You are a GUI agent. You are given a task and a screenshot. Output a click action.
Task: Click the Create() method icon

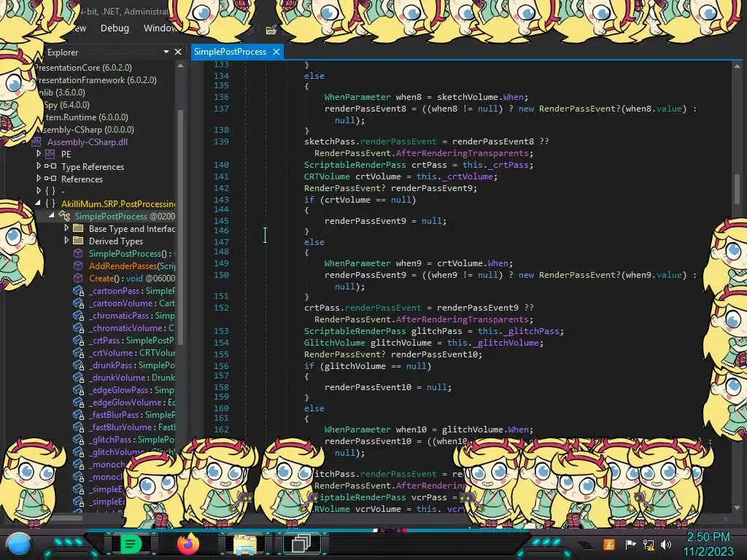point(78,278)
